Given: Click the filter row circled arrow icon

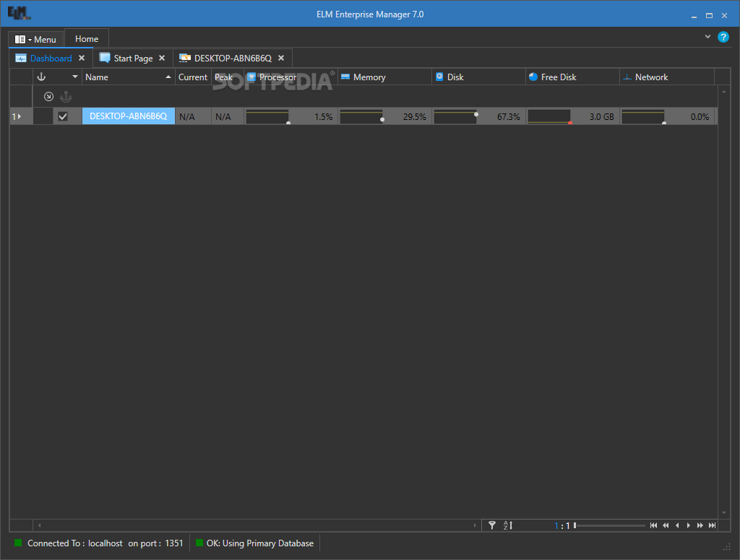Looking at the screenshot, I should (x=48, y=97).
